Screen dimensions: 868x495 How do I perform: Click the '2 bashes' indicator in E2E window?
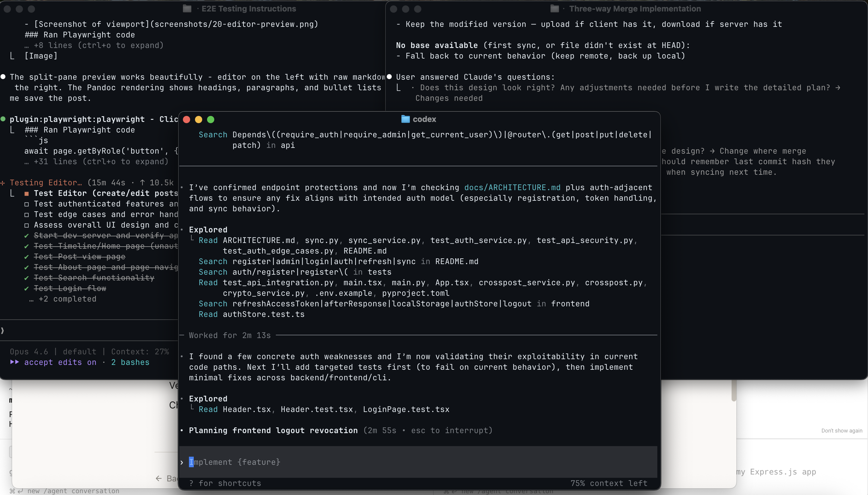(130, 362)
